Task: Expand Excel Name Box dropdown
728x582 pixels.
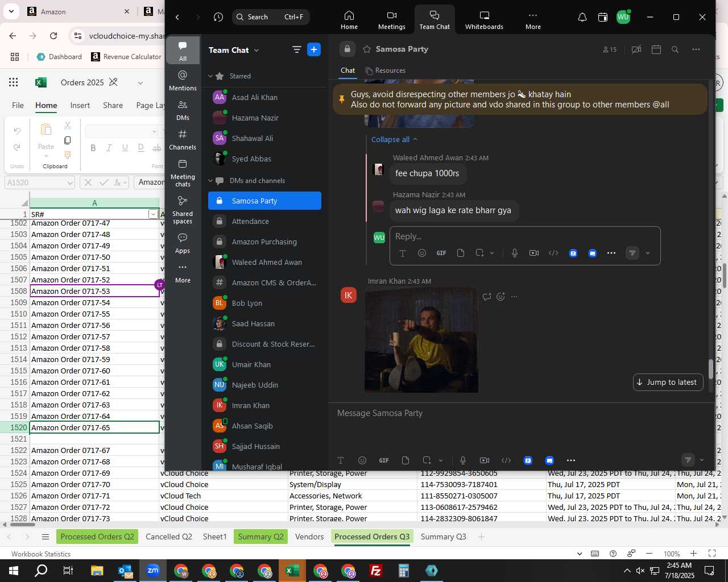Action: point(70,182)
